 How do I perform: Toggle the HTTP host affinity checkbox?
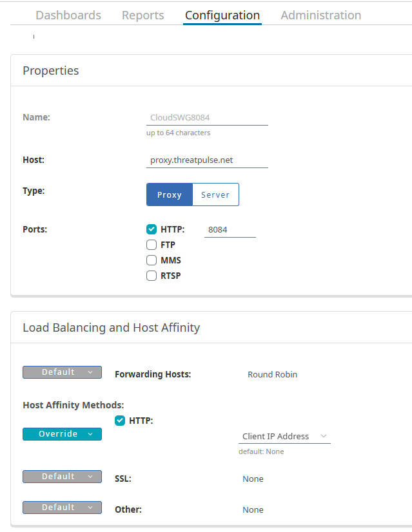pos(120,421)
